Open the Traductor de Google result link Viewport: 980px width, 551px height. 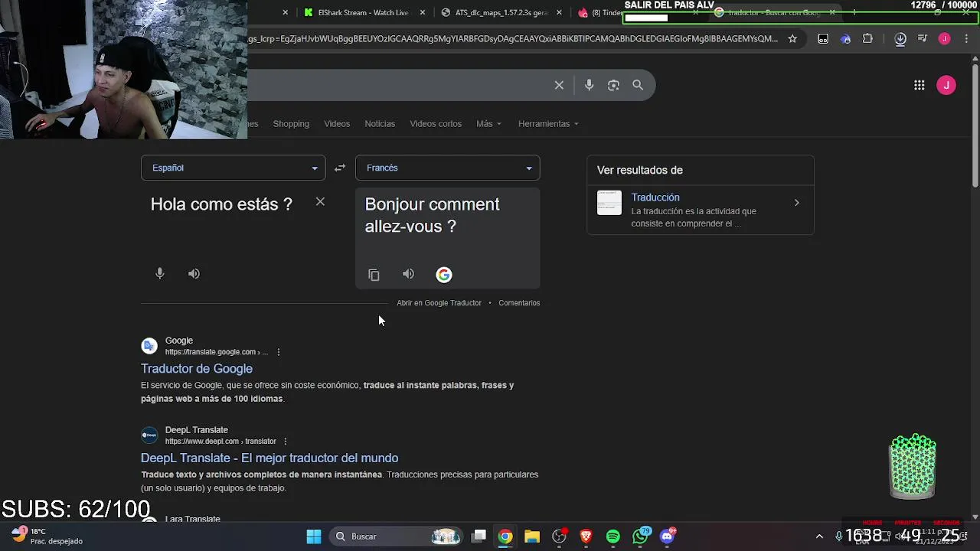tap(197, 369)
